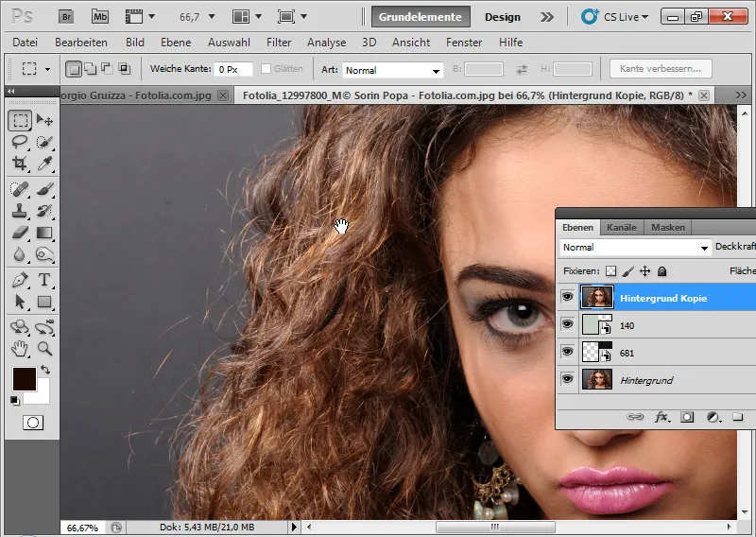Open the CS Live menu
Screen dimensions: 756x537
click(x=615, y=17)
